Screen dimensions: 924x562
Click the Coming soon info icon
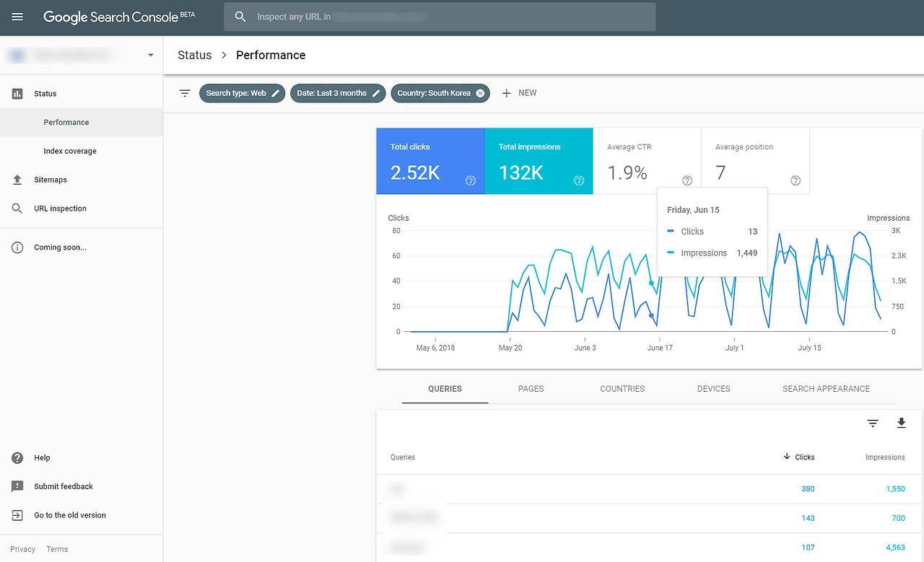click(x=17, y=247)
